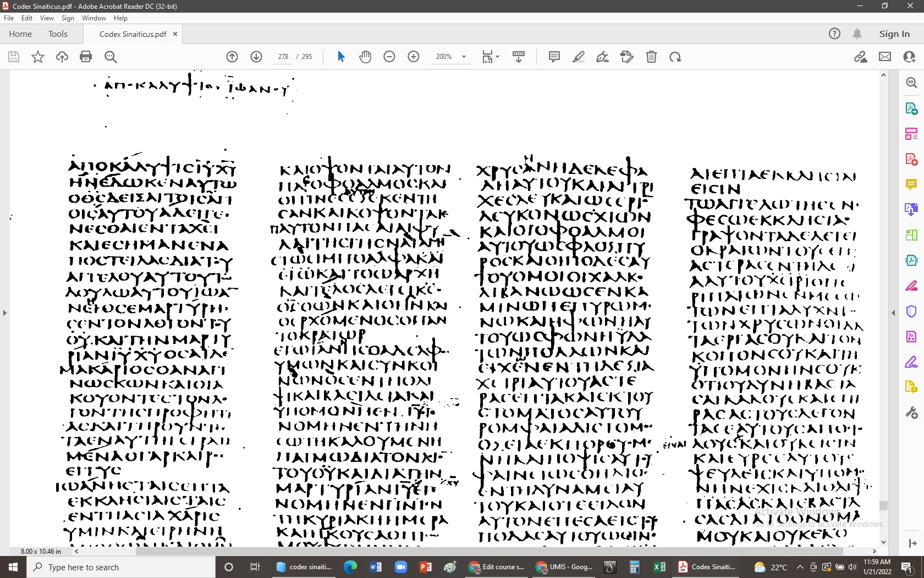Print the document
The height and width of the screenshot is (578, 924).
coord(86,57)
